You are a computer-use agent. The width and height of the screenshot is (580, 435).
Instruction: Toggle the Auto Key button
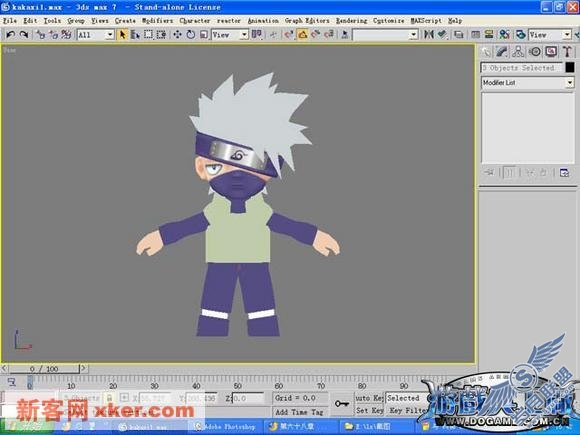pos(369,398)
